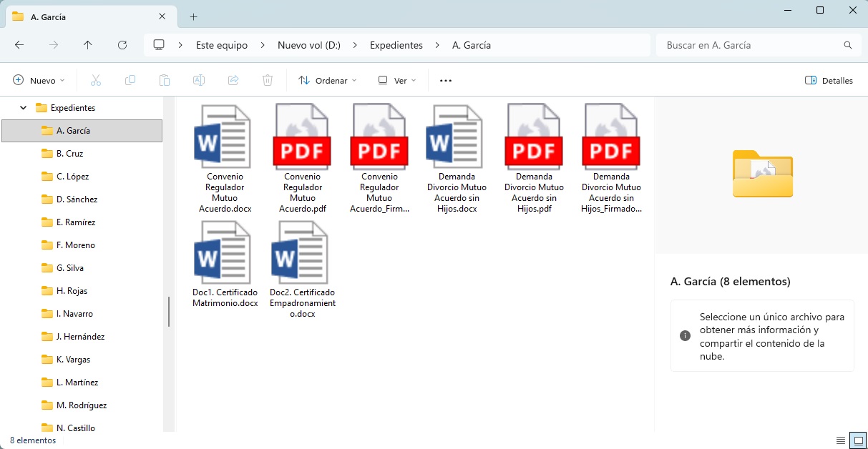The height and width of the screenshot is (449, 868).
Task: Click the Copy icon in the toolbar
Action: (x=130, y=80)
